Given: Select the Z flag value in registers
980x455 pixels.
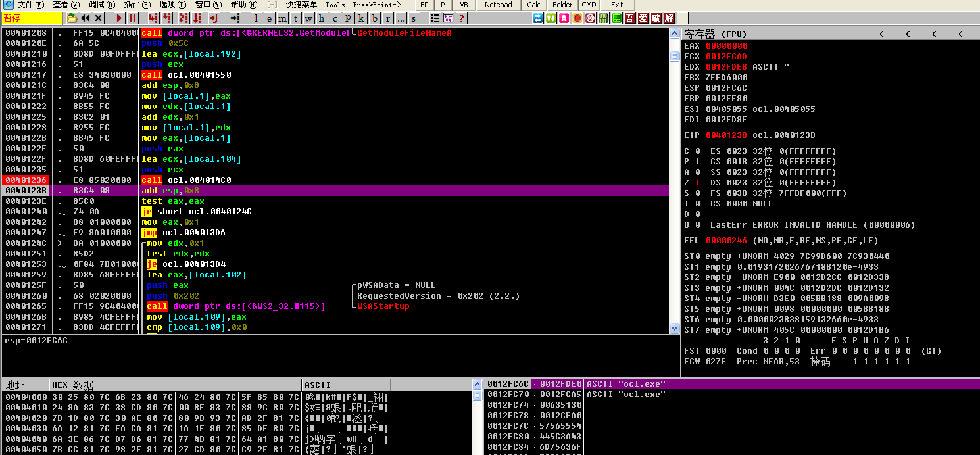Looking at the screenshot, I should point(697,183).
